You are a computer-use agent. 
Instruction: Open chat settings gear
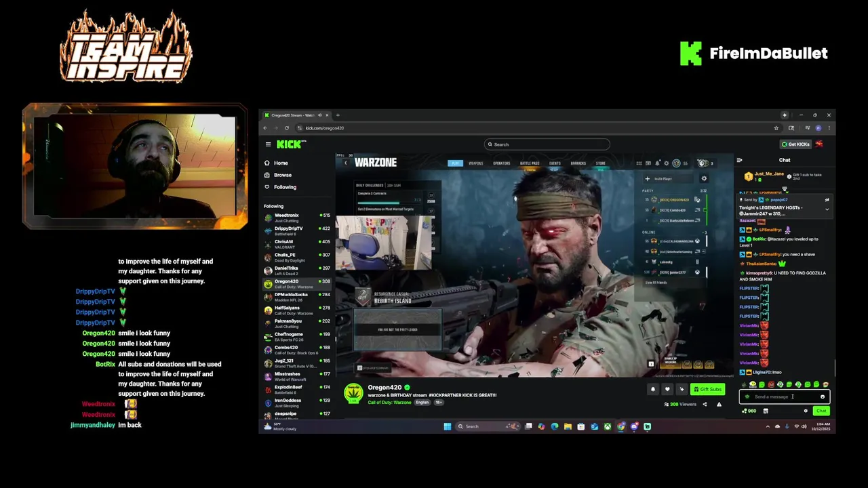click(806, 411)
